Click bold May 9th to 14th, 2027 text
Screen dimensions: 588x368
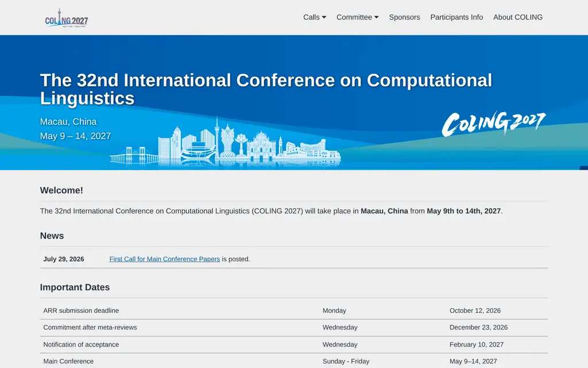pyautogui.click(x=463, y=211)
